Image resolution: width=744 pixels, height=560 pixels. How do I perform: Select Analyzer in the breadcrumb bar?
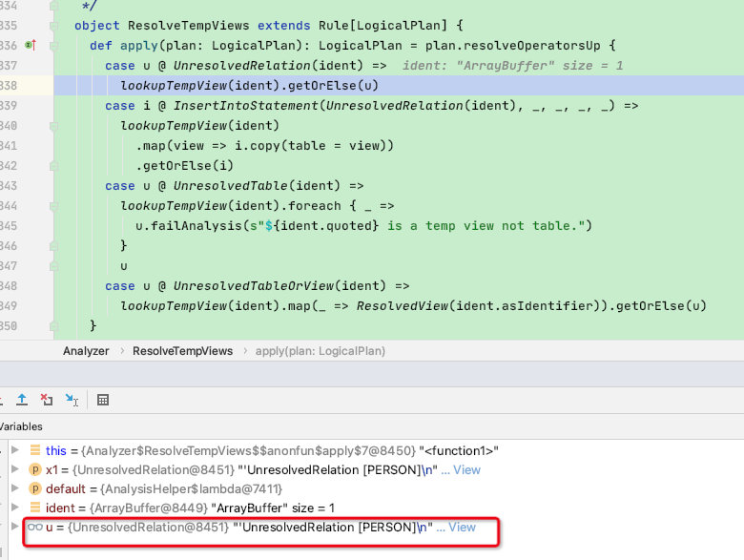[x=86, y=351]
